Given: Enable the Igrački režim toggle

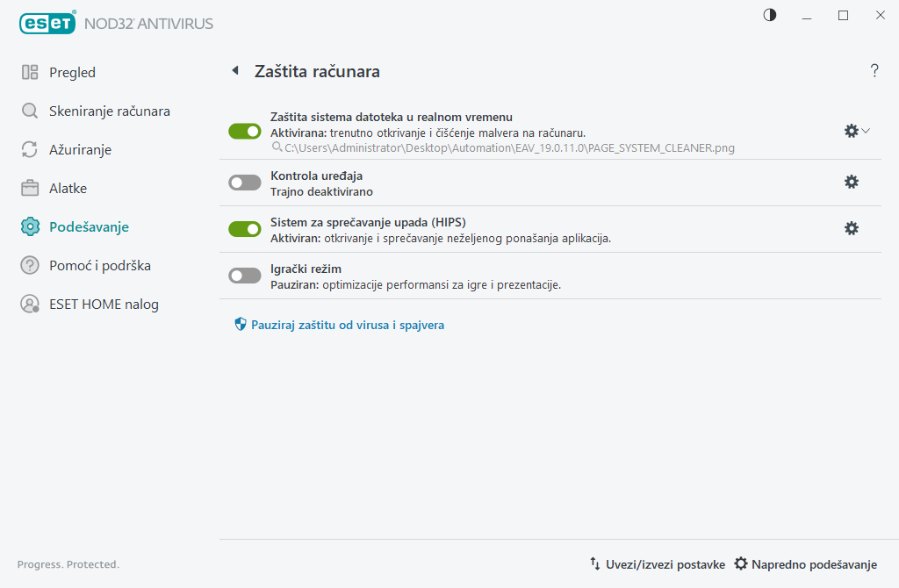Looking at the screenshot, I should pyautogui.click(x=245, y=276).
